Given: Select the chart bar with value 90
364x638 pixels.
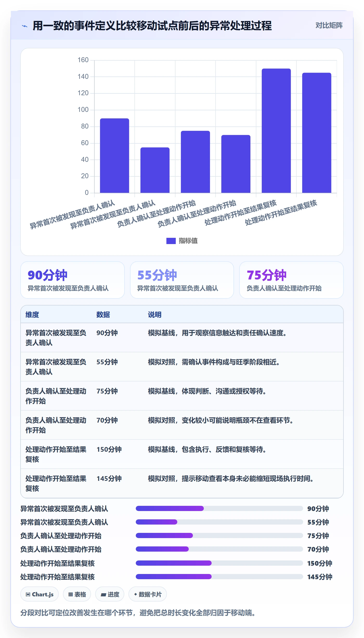Looking at the screenshot, I should click(114, 156).
